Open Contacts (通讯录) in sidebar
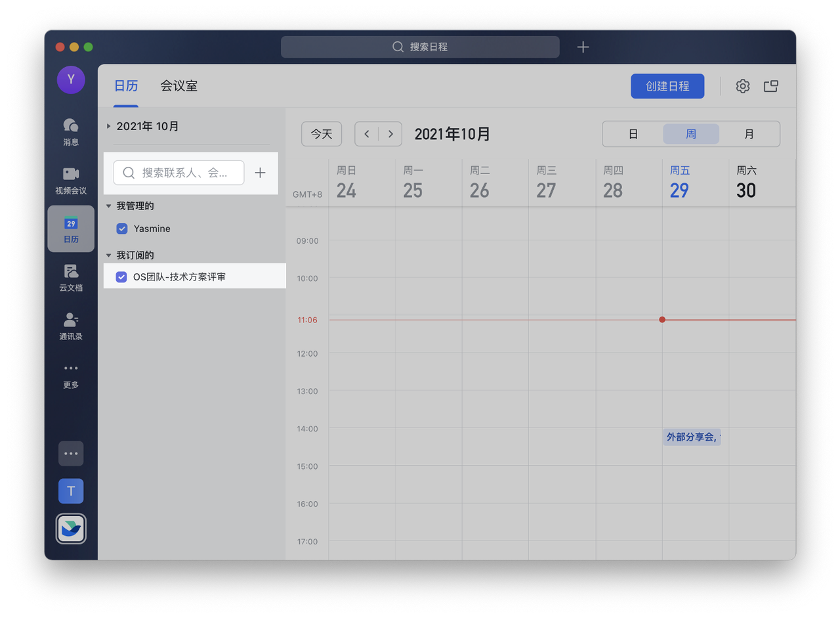The width and height of the screenshot is (840, 618). click(x=71, y=326)
